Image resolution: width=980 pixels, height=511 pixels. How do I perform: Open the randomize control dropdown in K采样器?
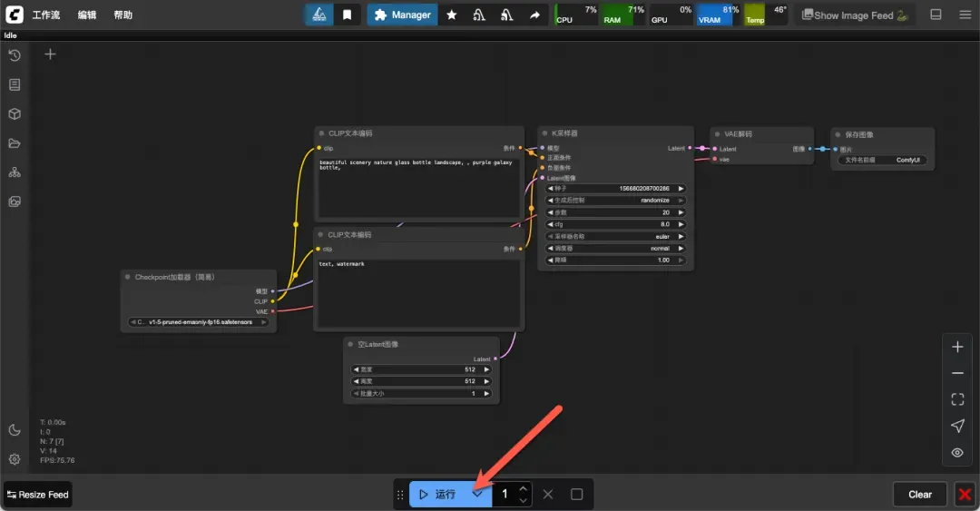tap(615, 201)
